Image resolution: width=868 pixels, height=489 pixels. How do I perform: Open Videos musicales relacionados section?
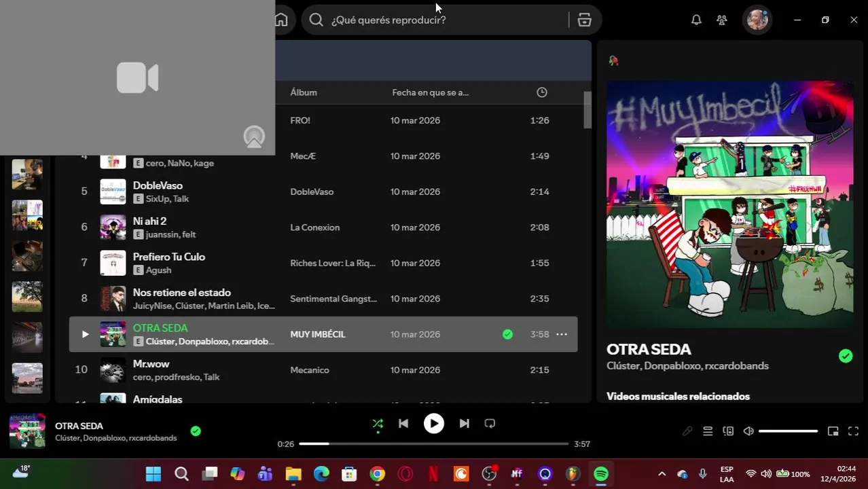coord(678,396)
